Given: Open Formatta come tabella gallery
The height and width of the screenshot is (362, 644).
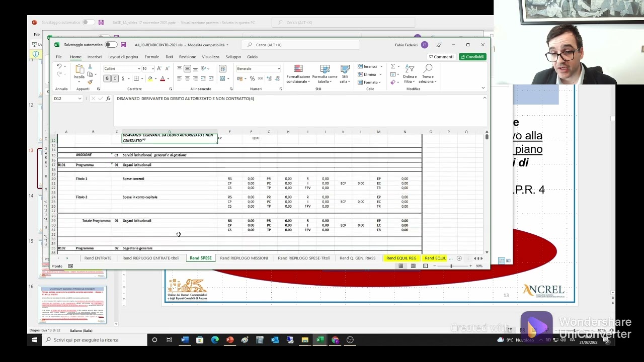Looking at the screenshot, I should coord(325,74).
